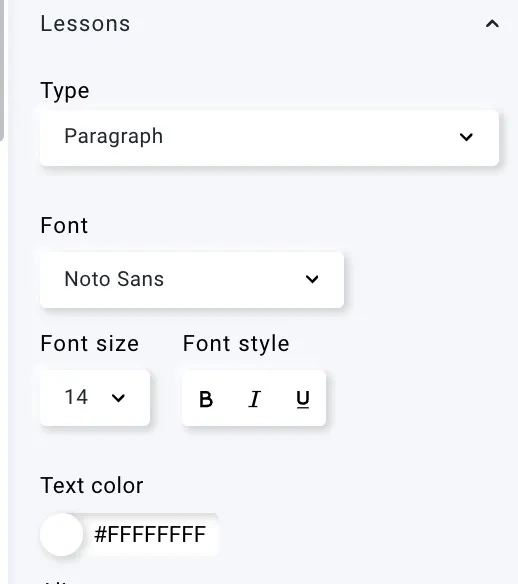Click the Text color label
Viewport: 518px width, 584px height.
pos(92,485)
